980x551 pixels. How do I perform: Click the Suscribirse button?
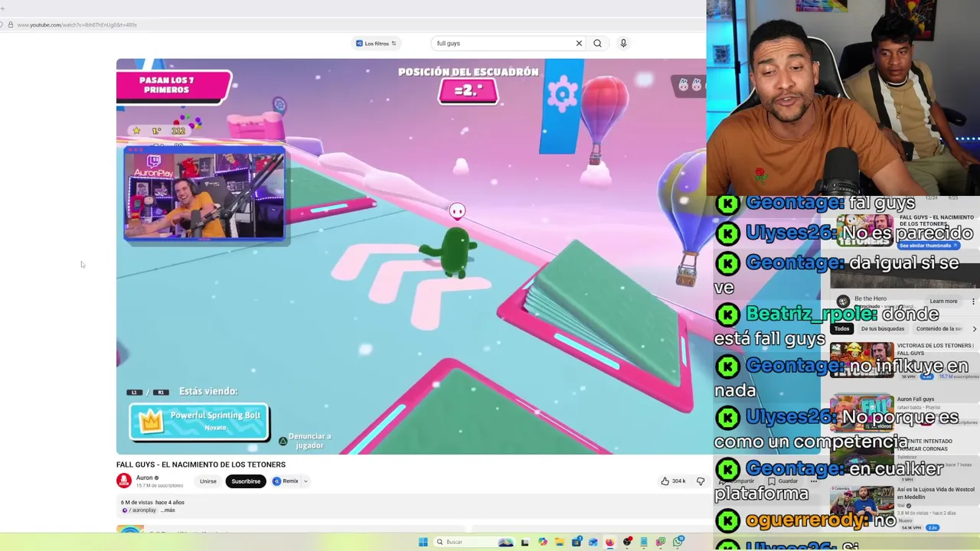coord(246,481)
